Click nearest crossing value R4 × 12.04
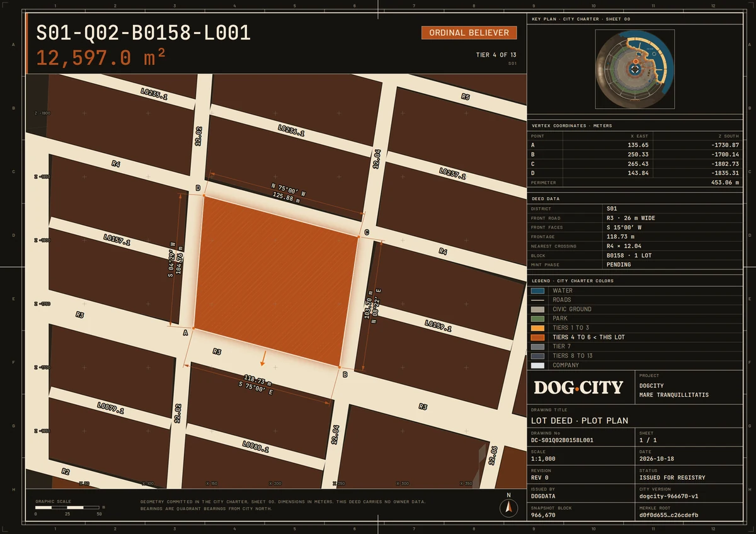This screenshot has width=756, height=534. tap(625, 246)
